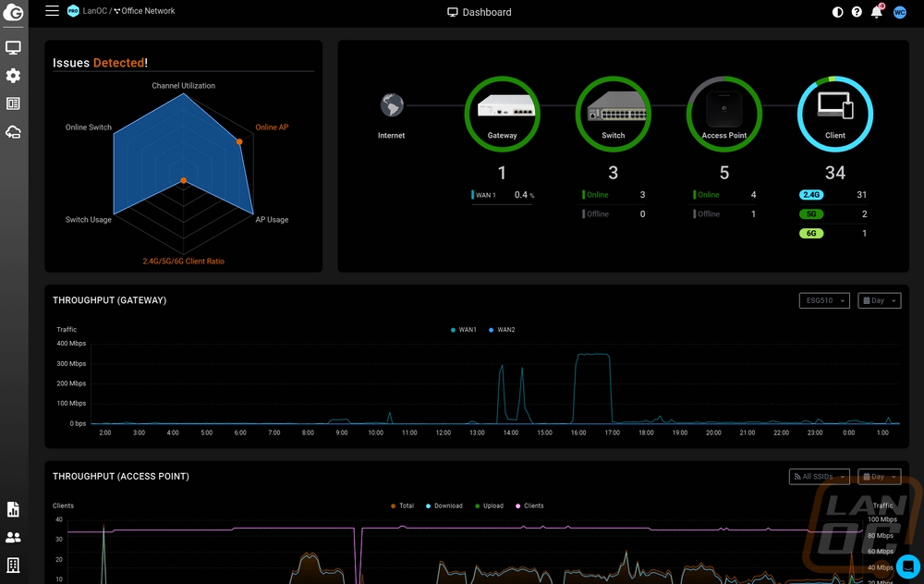Click the 2.4G client band badge

(810, 195)
